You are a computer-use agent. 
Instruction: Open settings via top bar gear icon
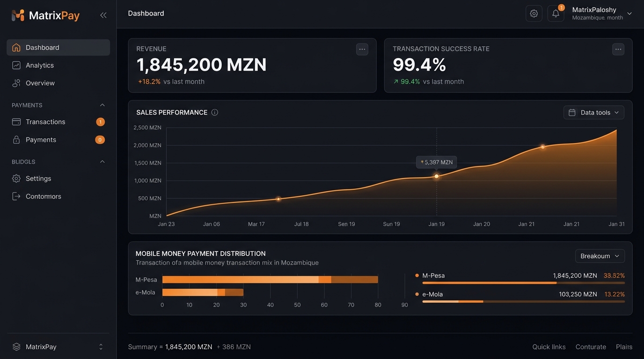coord(534,14)
